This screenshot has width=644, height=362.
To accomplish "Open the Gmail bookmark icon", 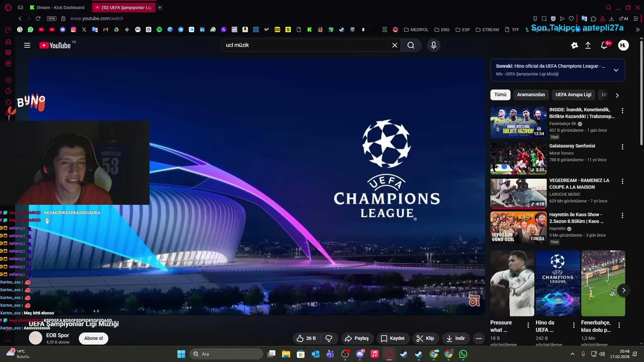I will pyautogui.click(x=106, y=30).
